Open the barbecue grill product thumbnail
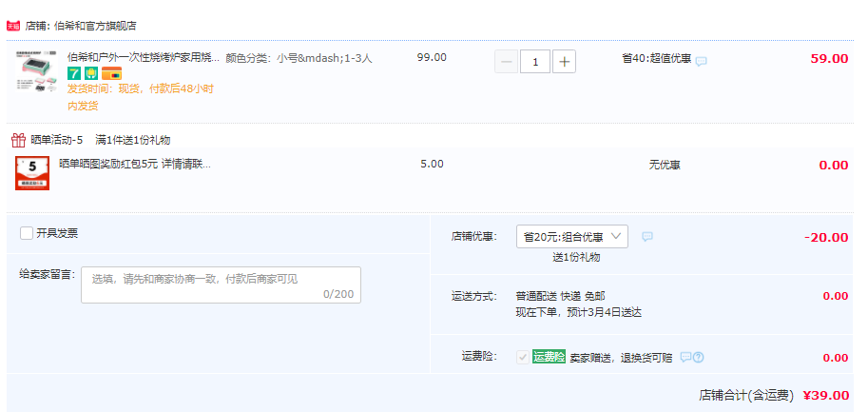Viewport: 868px width, 412px height. click(x=36, y=72)
